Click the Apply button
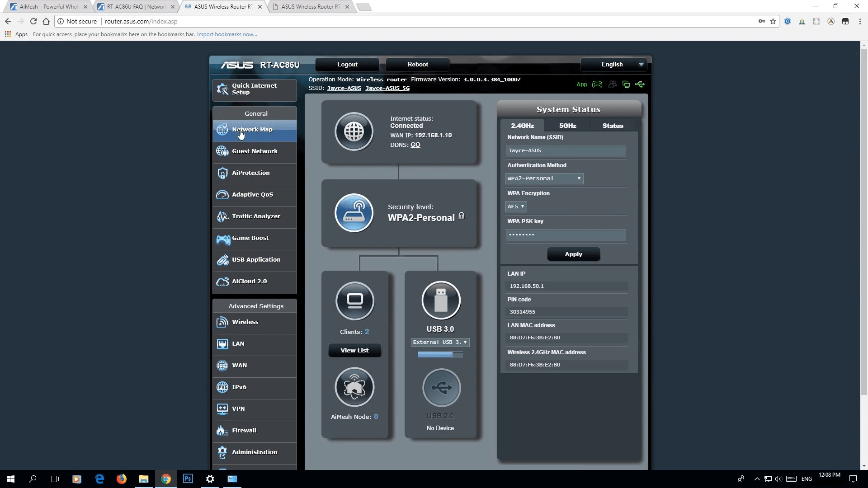The height and width of the screenshot is (488, 868). 573,254
